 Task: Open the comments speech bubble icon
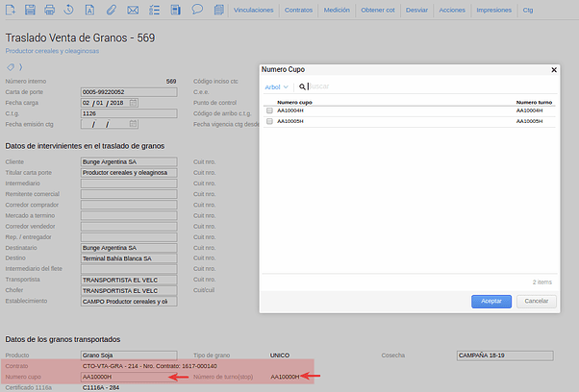point(197,10)
